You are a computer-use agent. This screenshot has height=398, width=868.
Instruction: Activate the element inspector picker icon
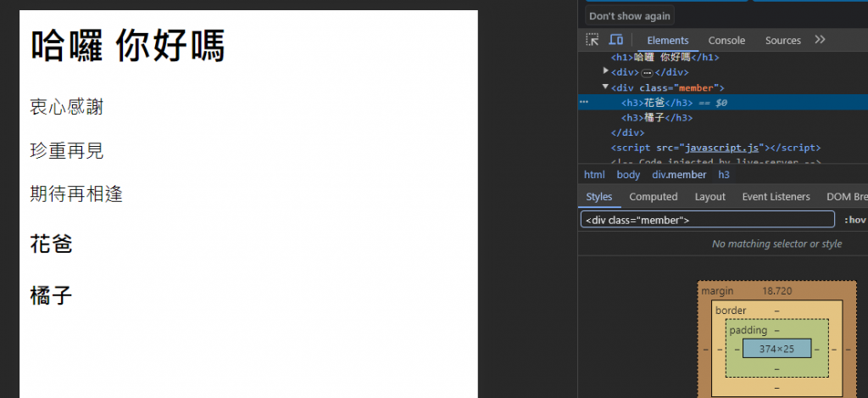[x=593, y=40]
